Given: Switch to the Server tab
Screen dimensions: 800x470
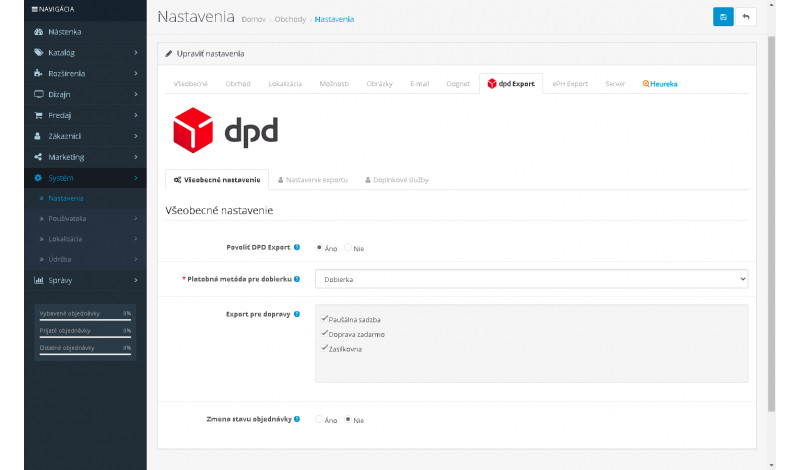Looking at the screenshot, I should (x=615, y=84).
